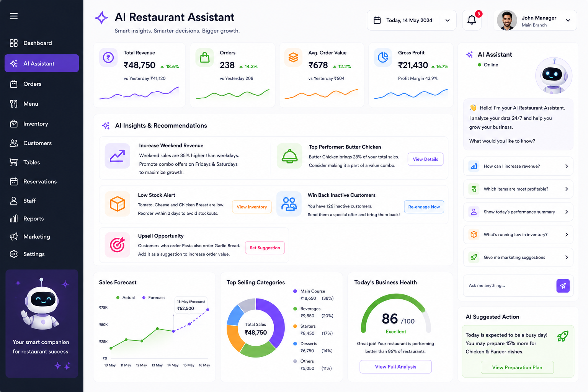
Task: Click the Total Revenue rupee icon
Action: pyautogui.click(x=109, y=57)
